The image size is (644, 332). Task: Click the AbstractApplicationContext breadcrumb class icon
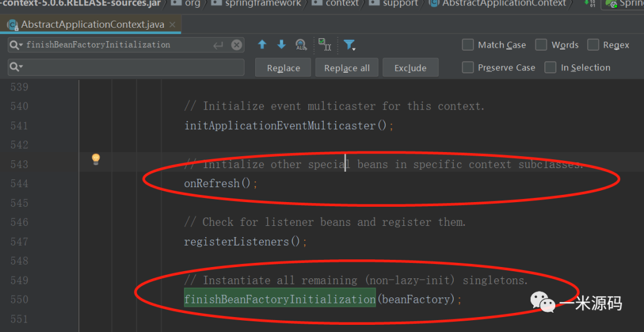(434, 4)
